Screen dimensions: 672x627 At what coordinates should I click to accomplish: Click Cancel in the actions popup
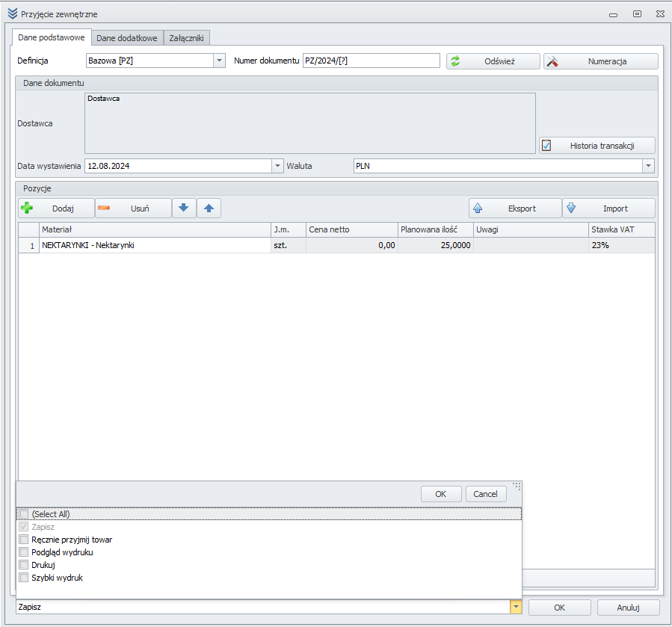pos(486,494)
